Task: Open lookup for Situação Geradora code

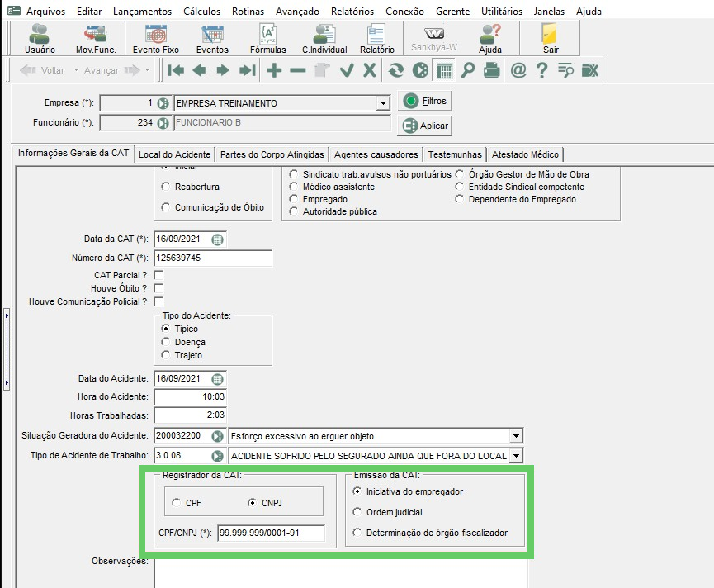Action: [218, 436]
